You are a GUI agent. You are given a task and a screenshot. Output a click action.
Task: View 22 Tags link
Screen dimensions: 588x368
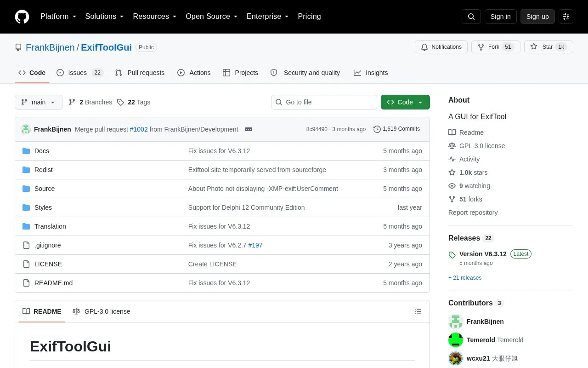[134, 102]
